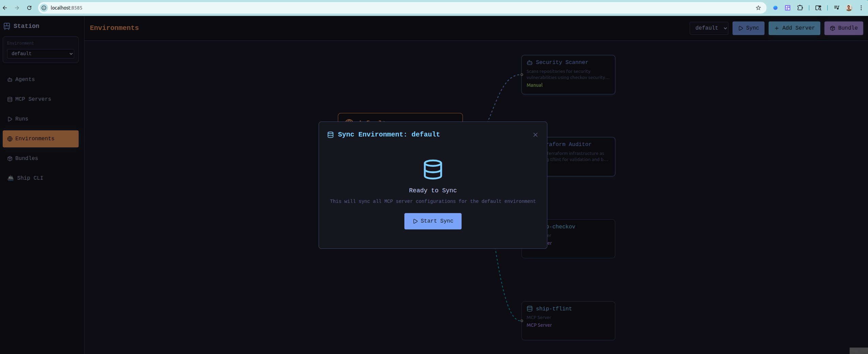The height and width of the screenshot is (354, 868).
Task: Select Environments in the sidebar
Action: pos(41,139)
